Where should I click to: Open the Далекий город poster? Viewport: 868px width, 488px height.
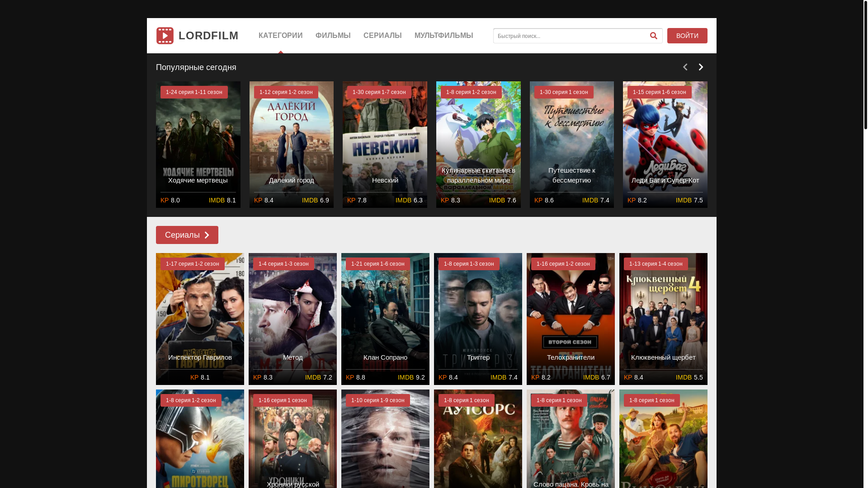click(x=291, y=145)
